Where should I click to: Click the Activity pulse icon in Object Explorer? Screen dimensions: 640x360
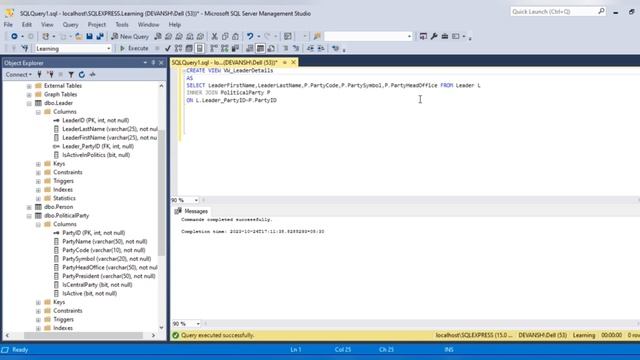tap(93, 74)
